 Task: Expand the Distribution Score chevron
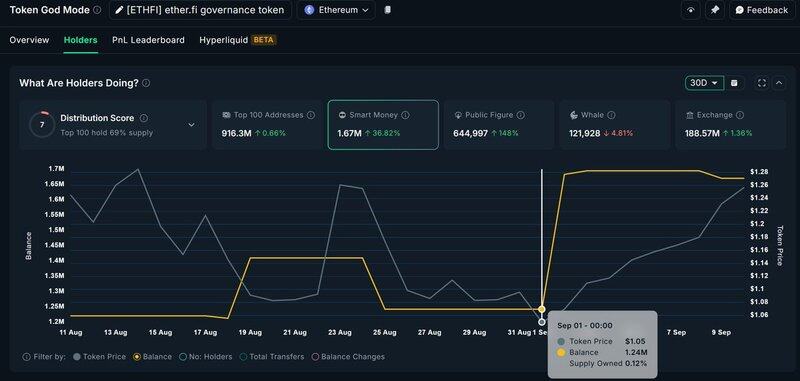pyautogui.click(x=191, y=124)
